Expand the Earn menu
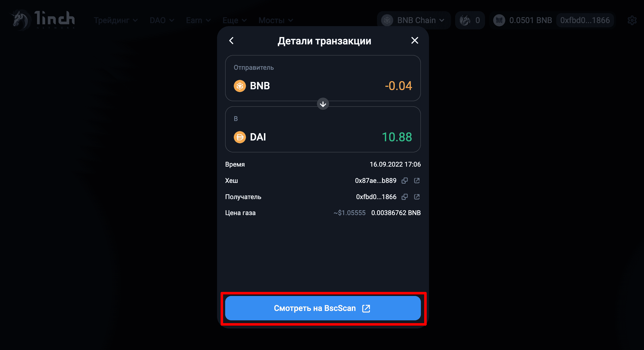The image size is (644, 350). (198, 20)
